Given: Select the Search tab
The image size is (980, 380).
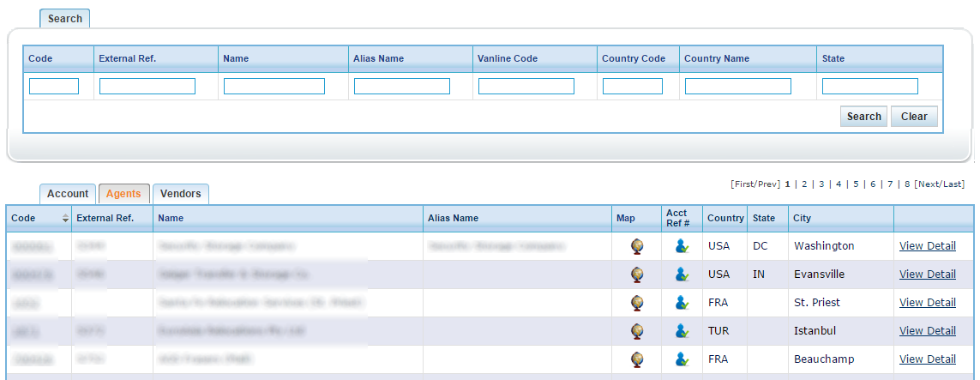Looking at the screenshot, I should (x=65, y=19).
